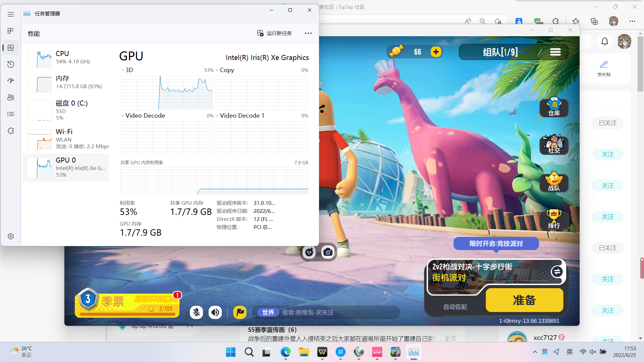This screenshot has height=362, width=644.
Task: Add candy with the yellow plus button
Action: tap(436, 52)
